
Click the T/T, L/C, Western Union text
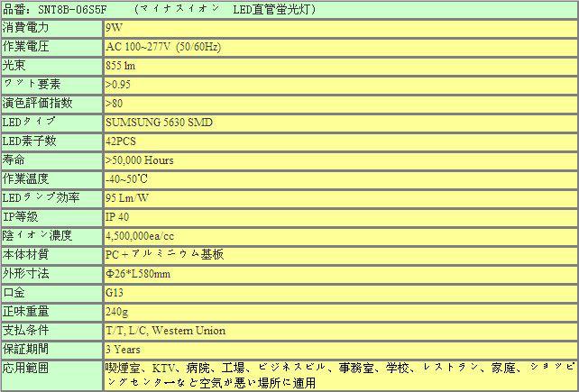tap(165, 331)
